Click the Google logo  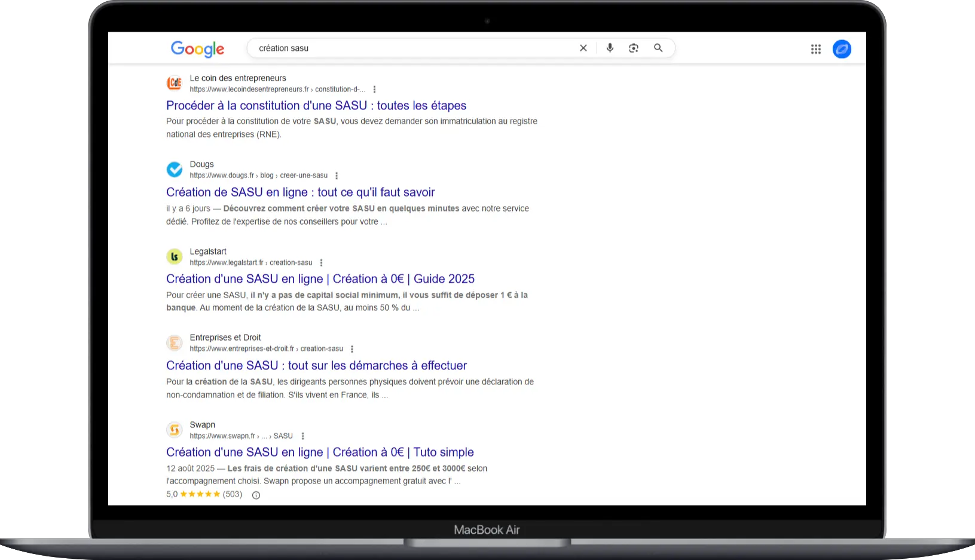(x=197, y=49)
